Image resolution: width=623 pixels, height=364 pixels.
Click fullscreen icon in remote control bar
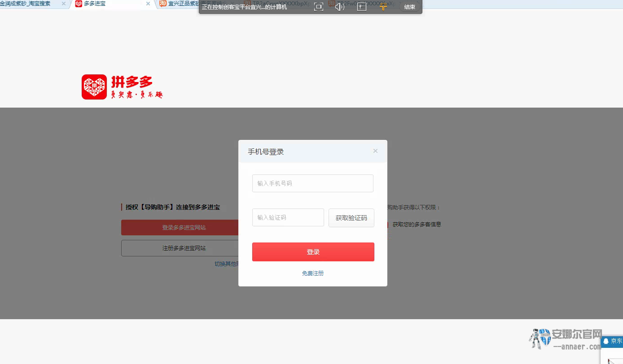319,7
